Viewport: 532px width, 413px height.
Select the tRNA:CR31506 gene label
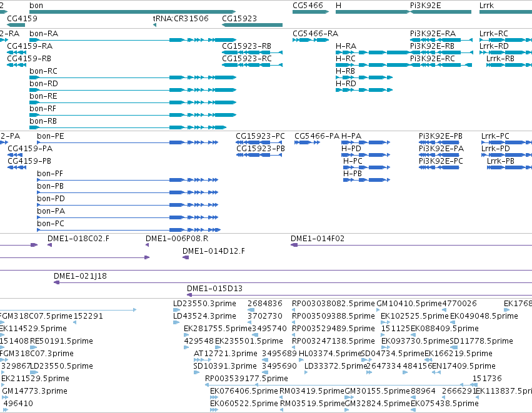[x=181, y=18]
